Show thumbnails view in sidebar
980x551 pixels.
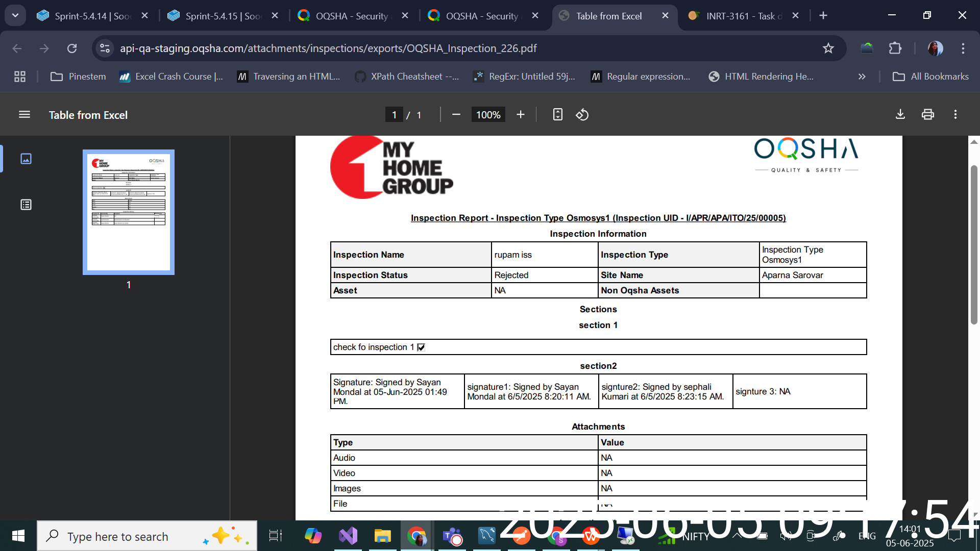coord(26,159)
